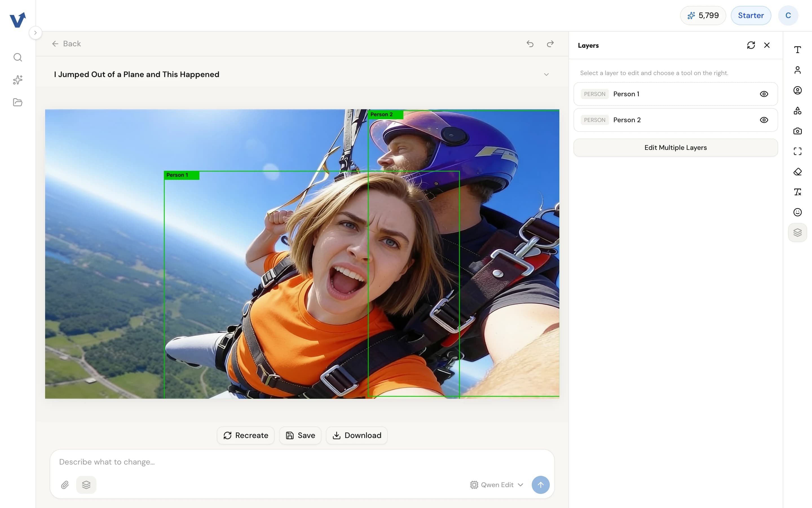This screenshot has width=812, height=508.
Task: Select the remove text tool in right toolbar
Action: coord(797,192)
